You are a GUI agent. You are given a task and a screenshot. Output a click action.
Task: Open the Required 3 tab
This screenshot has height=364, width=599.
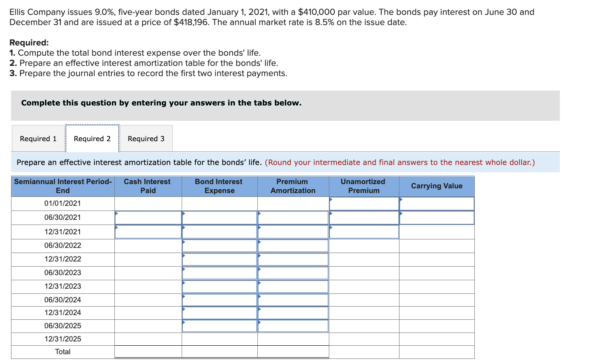tap(146, 139)
